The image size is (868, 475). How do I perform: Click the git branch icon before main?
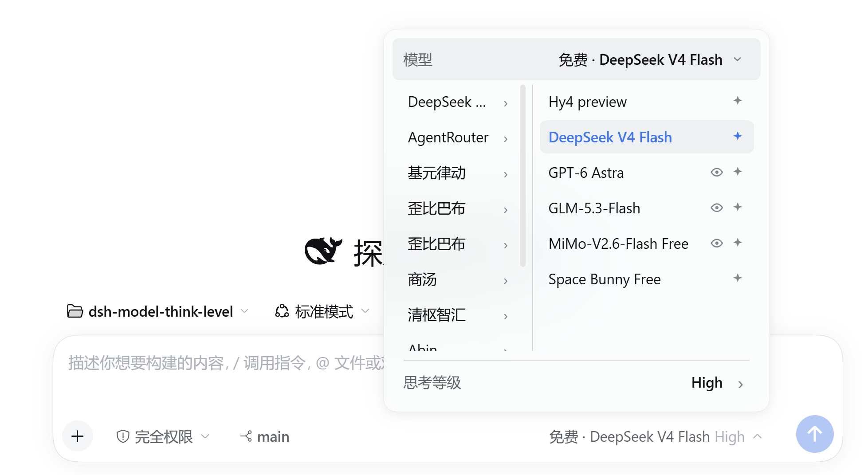246,436
